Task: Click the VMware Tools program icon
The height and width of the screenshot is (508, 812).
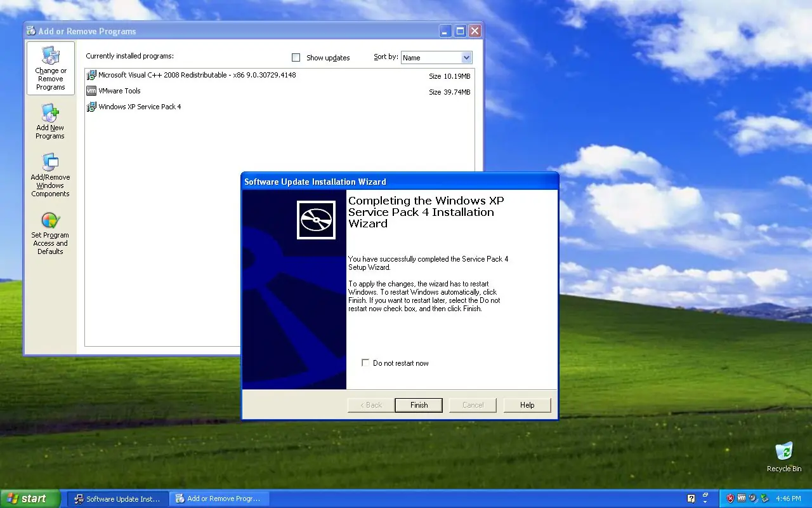Action: click(x=91, y=91)
